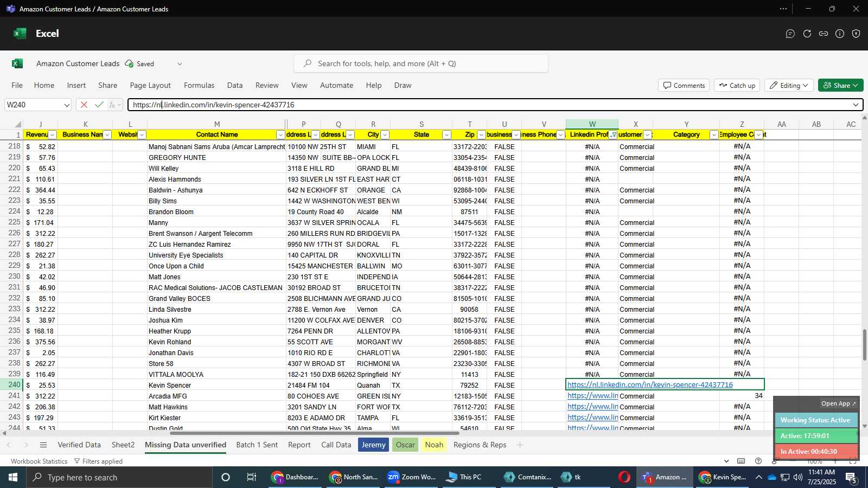Open the Comments pane button
This screenshot has width=868, height=488.
tap(684, 85)
